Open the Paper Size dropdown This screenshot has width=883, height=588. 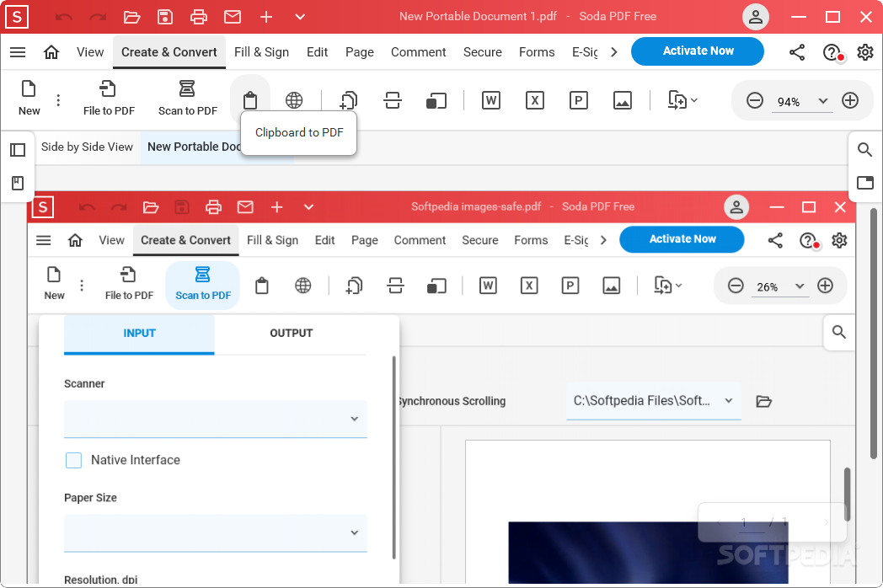coord(216,532)
